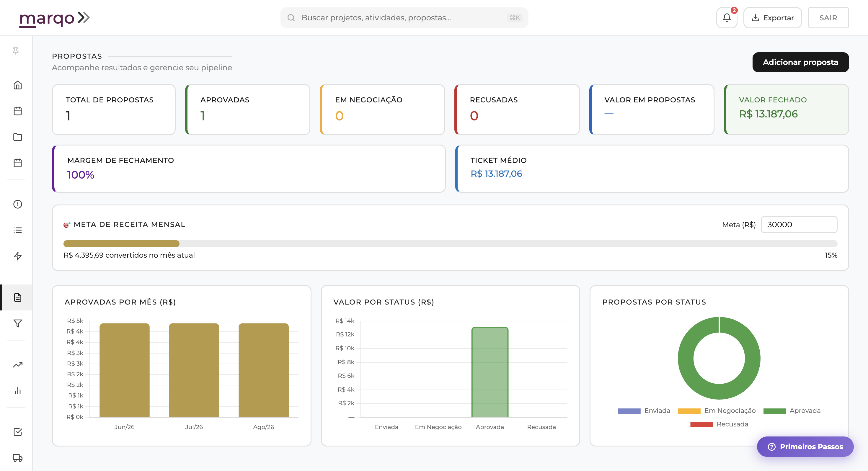
Task: Click the Enviada legend color swatch
Action: pos(629,411)
